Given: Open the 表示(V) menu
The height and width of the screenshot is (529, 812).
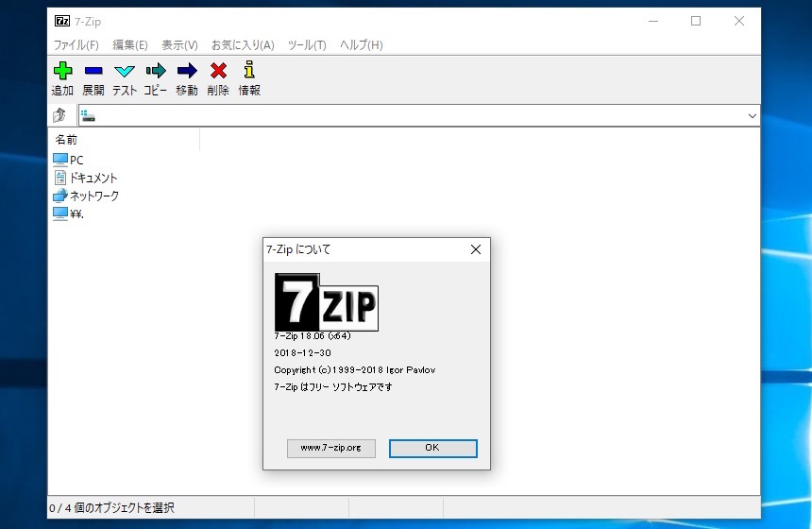Looking at the screenshot, I should pos(179,45).
